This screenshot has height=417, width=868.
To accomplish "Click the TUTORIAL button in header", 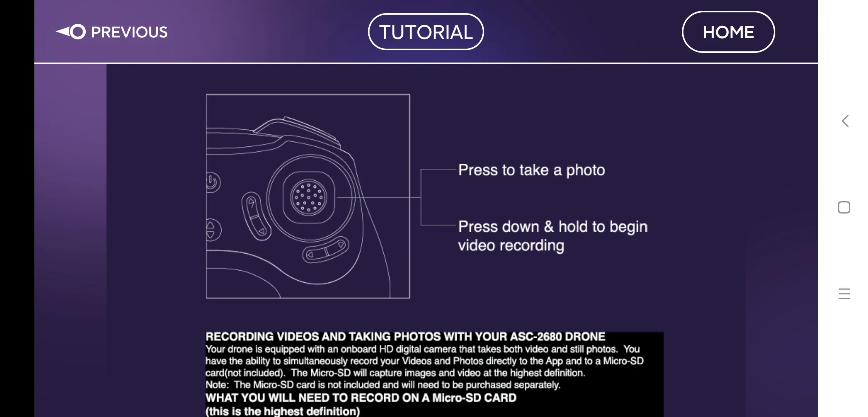I will click(x=426, y=32).
